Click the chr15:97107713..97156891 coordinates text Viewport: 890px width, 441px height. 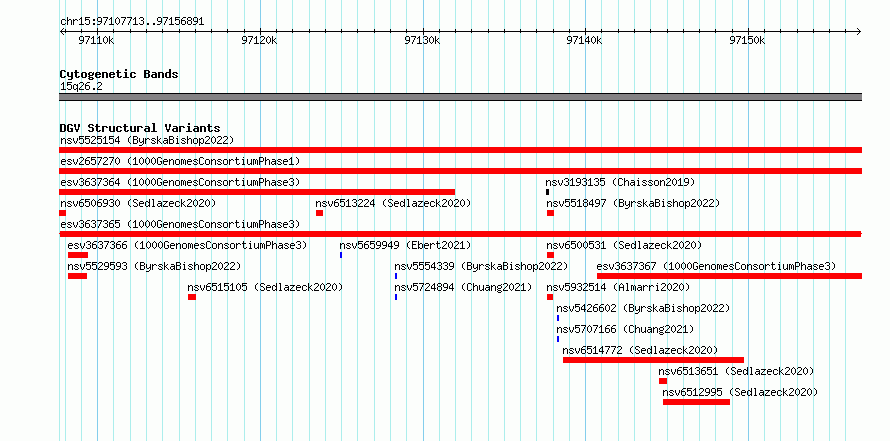pyautogui.click(x=132, y=22)
